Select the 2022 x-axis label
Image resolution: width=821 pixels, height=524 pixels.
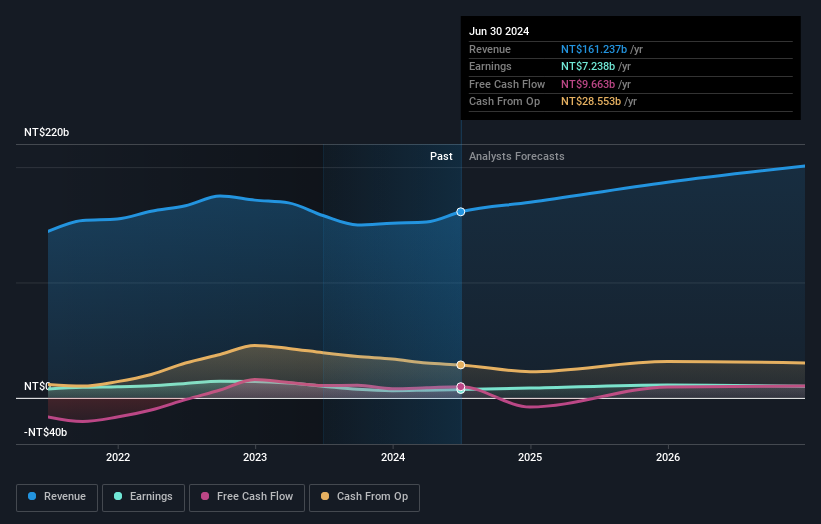click(x=118, y=457)
